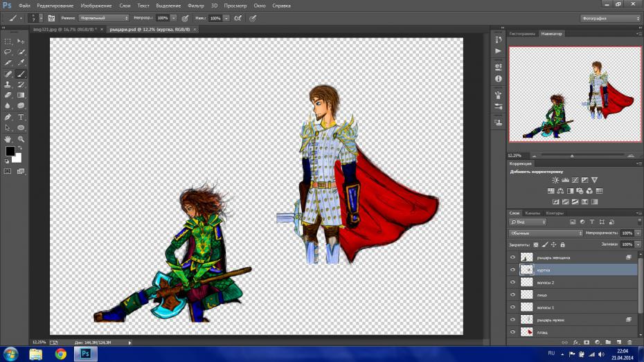Select the Clone Stamp tool
The height and width of the screenshot is (362, 644).
pyautogui.click(x=8, y=84)
